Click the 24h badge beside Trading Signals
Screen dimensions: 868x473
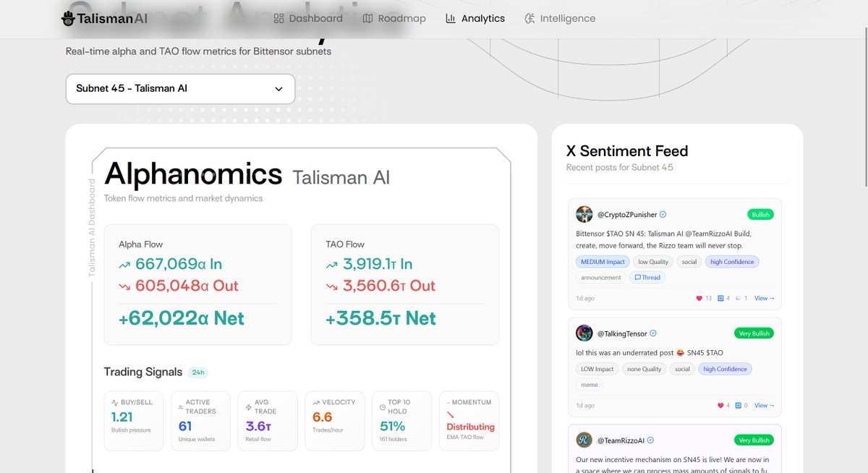coord(197,372)
